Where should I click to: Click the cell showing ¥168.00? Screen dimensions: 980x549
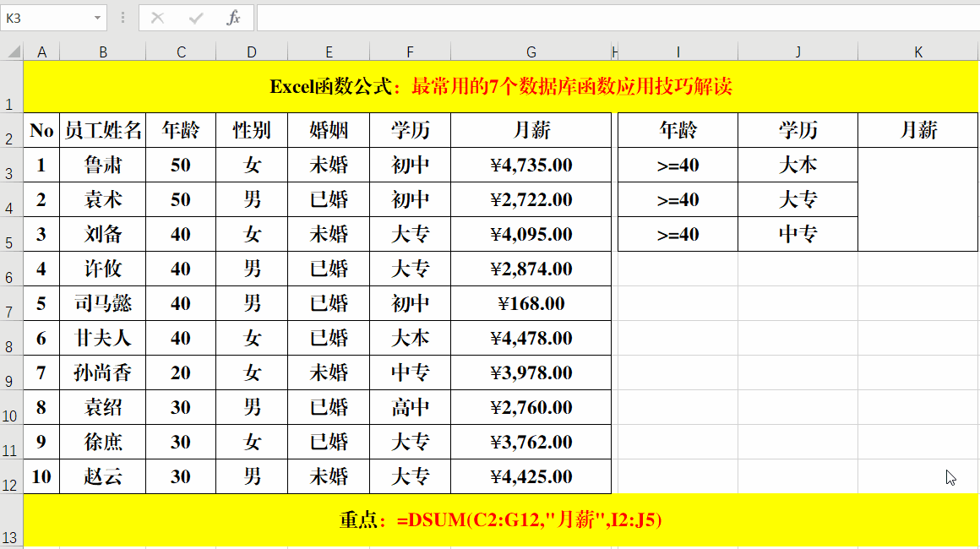531,303
